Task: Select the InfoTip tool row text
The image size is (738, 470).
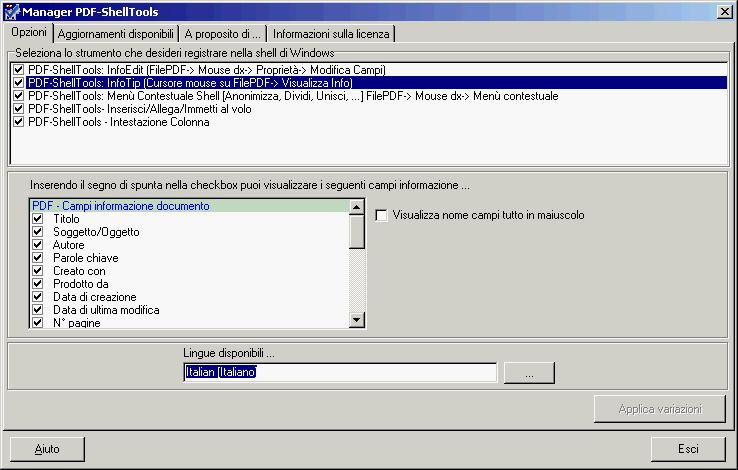Action: click(x=190, y=83)
